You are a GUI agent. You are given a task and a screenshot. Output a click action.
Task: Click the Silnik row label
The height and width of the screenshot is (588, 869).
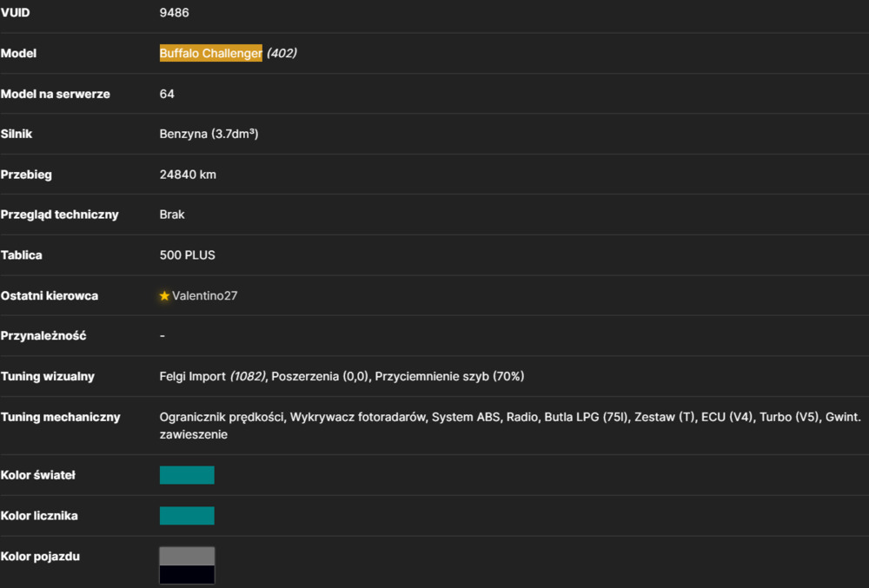[16, 134]
